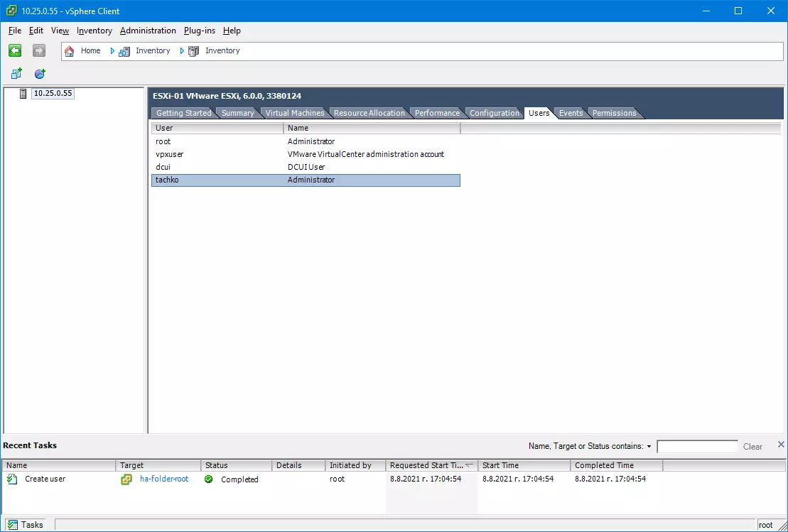The image size is (788, 532).
Task: Click the Create user task name
Action: click(45, 479)
